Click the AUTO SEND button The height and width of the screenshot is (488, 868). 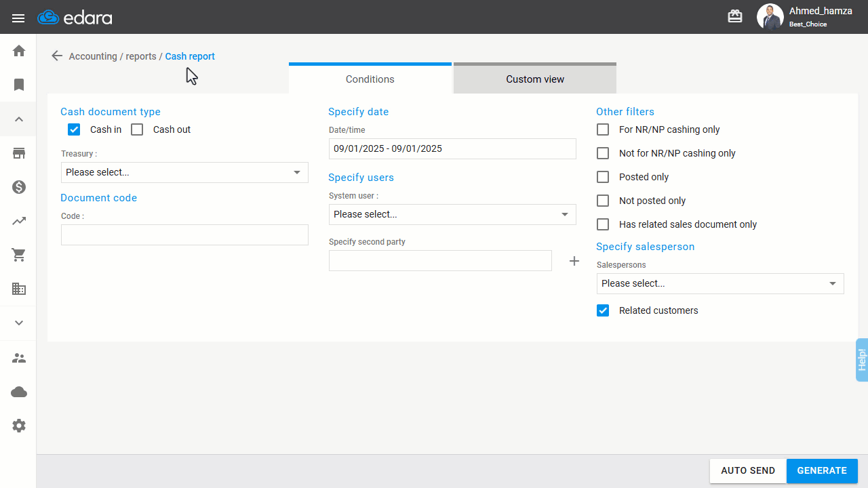(x=748, y=470)
